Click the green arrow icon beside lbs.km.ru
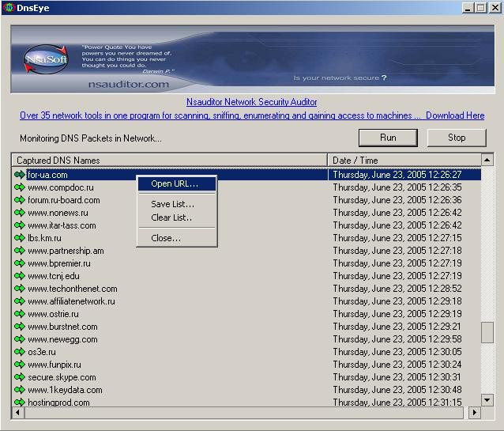This screenshot has height=431, width=504. [20, 238]
